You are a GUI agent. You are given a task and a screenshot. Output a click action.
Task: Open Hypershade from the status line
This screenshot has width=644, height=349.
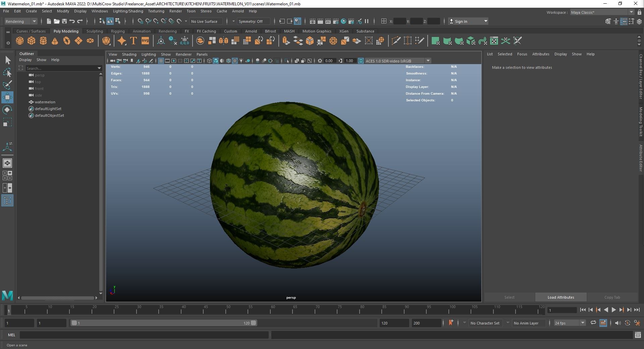[343, 21]
